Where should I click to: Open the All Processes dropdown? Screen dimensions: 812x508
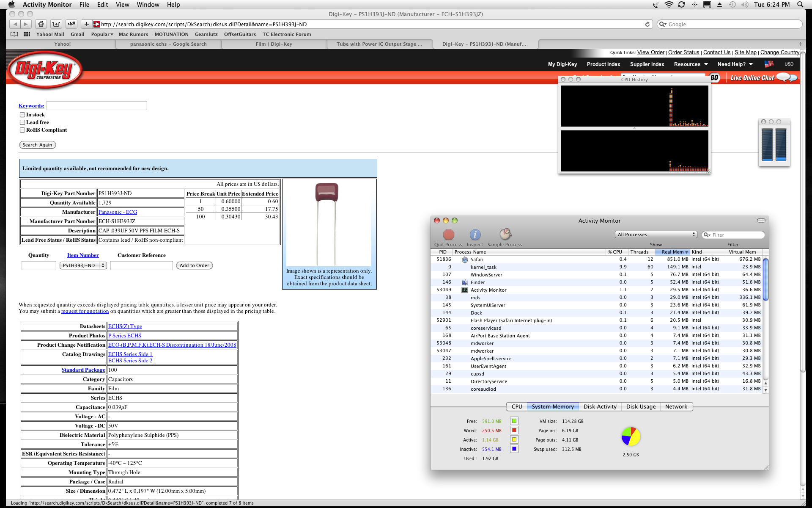tap(656, 235)
